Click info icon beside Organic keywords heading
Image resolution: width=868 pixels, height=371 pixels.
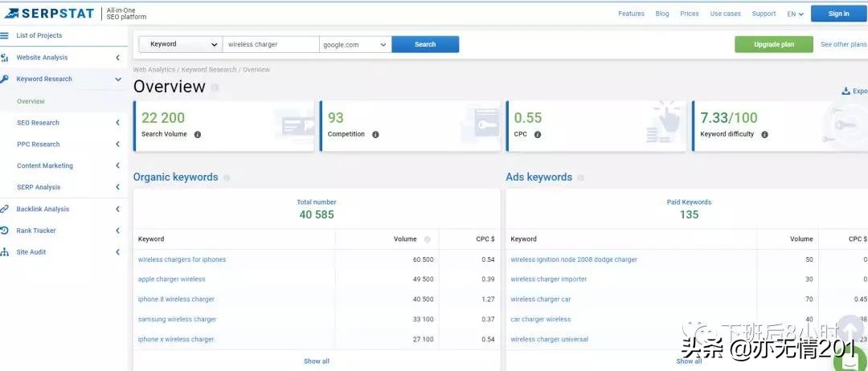[227, 178]
